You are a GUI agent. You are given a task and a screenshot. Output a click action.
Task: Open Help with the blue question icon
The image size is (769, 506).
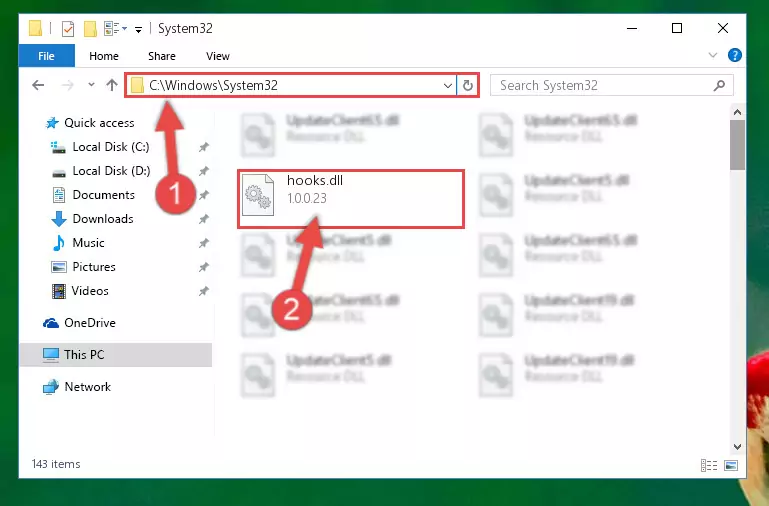(735, 55)
